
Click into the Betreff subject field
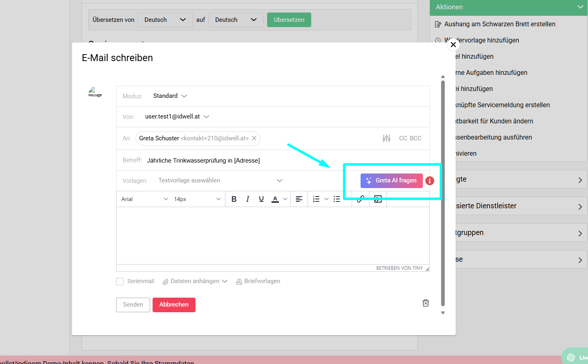click(283, 161)
